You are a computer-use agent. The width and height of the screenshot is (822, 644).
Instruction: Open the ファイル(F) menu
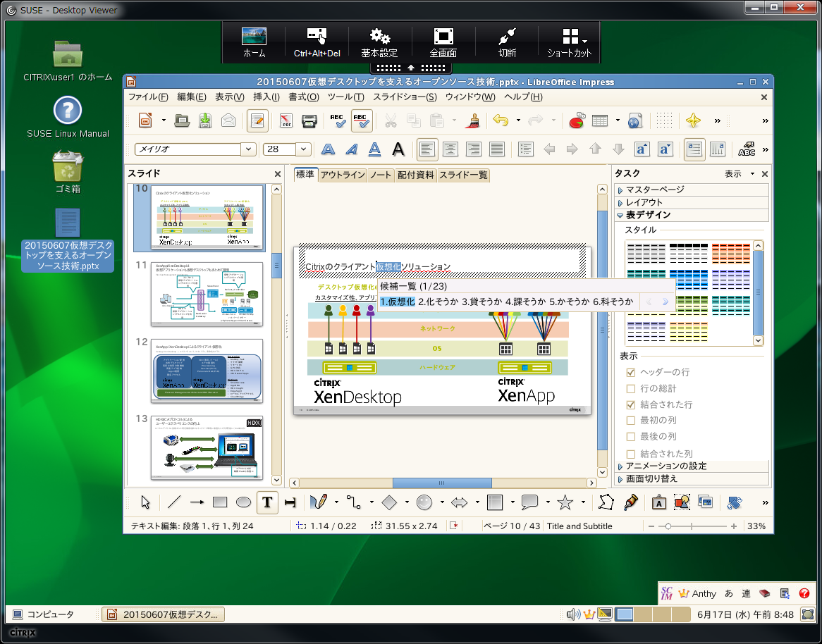[148, 97]
